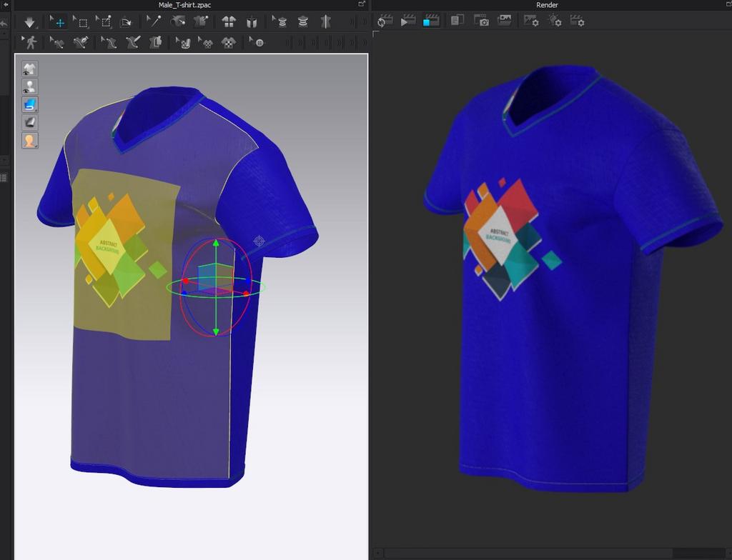Screen dimensions: 732x560
Task: Click the Add Graphic checkered shirt icon
Action: [228, 43]
